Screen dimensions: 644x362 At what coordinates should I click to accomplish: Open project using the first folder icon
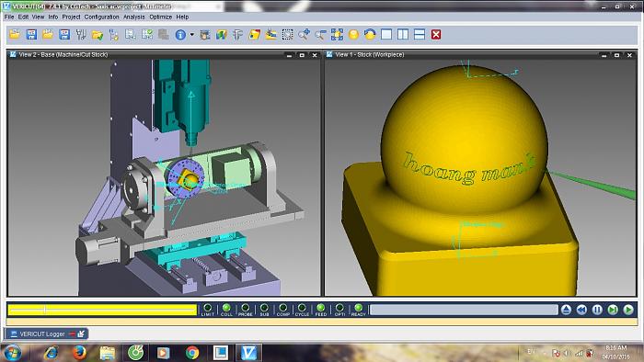pos(15,34)
